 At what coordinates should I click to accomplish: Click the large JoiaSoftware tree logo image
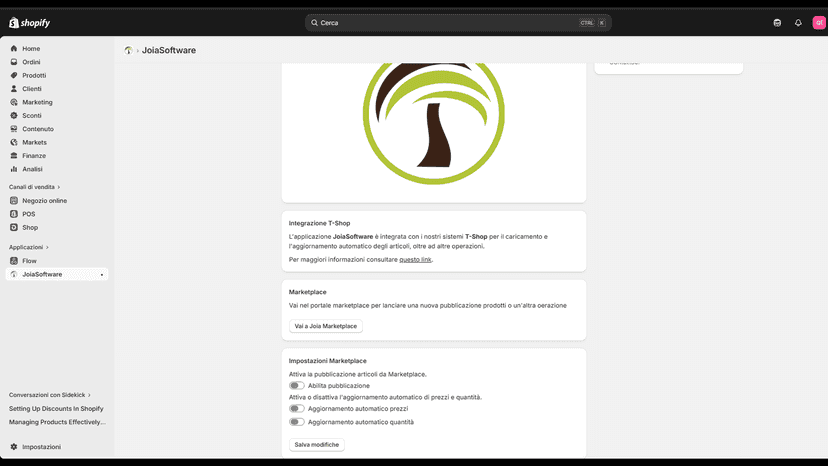click(x=434, y=123)
